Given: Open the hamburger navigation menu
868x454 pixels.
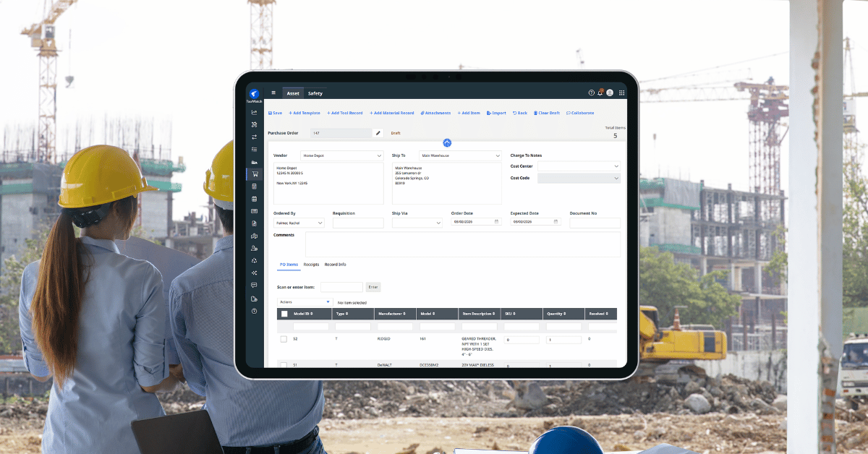Looking at the screenshot, I should pyautogui.click(x=273, y=93).
